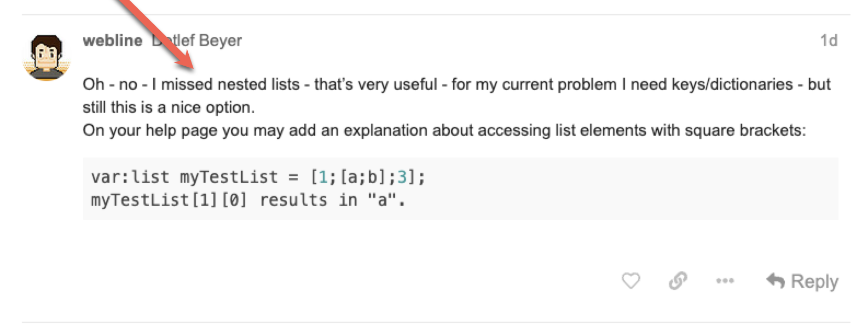Viewport: 868px width, 325px height.
Task: Click the var:list myTestList code line
Action: (x=258, y=177)
